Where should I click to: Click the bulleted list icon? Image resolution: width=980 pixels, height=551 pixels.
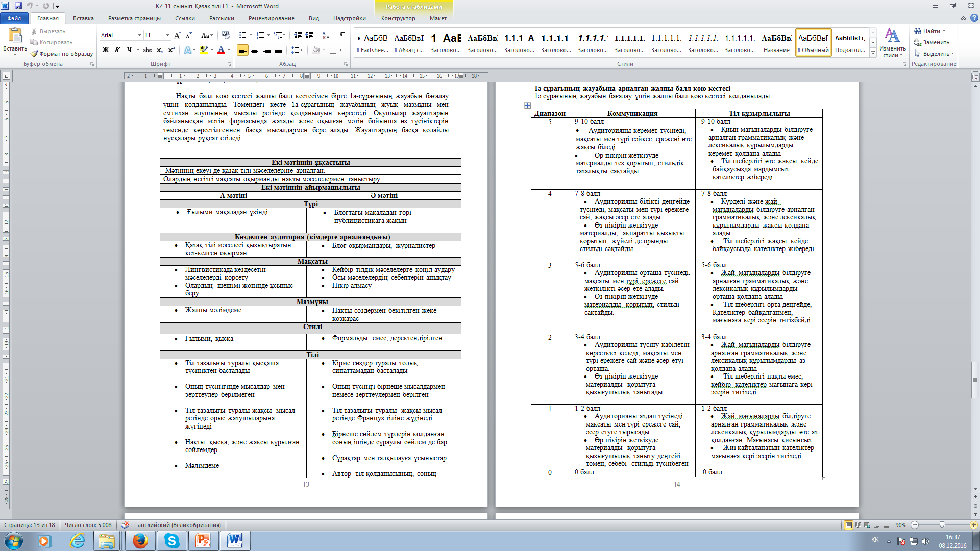click(x=243, y=35)
